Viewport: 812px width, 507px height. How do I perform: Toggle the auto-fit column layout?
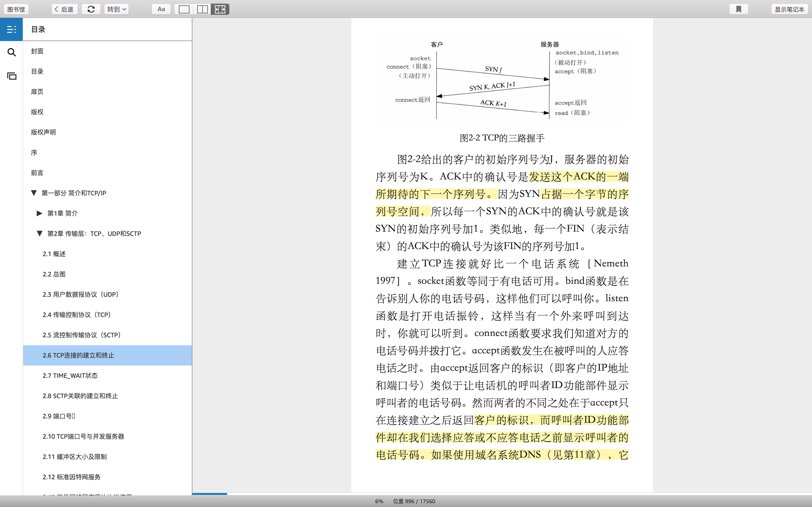pyautogui.click(x=220, y=9)
